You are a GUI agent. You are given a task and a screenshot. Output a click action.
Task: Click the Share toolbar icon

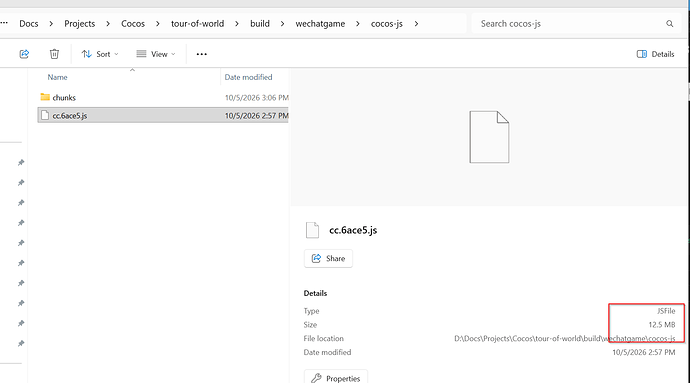click(24, 54)
